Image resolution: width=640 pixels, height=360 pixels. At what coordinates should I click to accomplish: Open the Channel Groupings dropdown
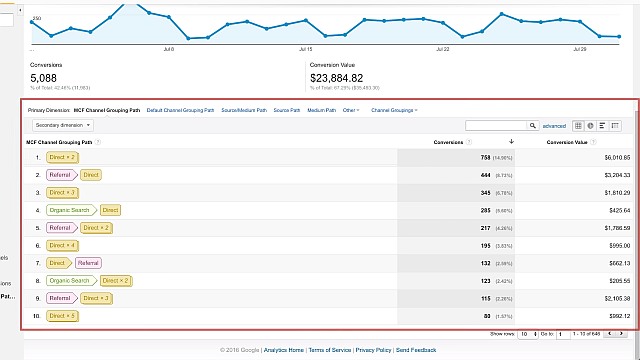click(394, 110)
